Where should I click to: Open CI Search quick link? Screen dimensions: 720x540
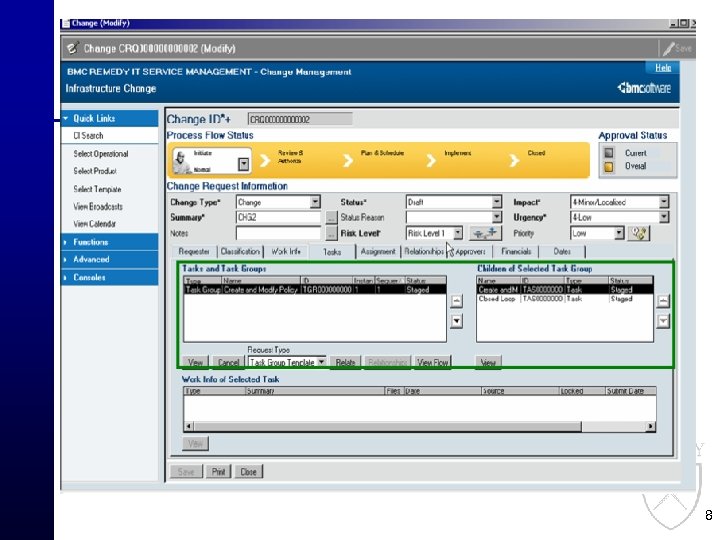point(88,136)
